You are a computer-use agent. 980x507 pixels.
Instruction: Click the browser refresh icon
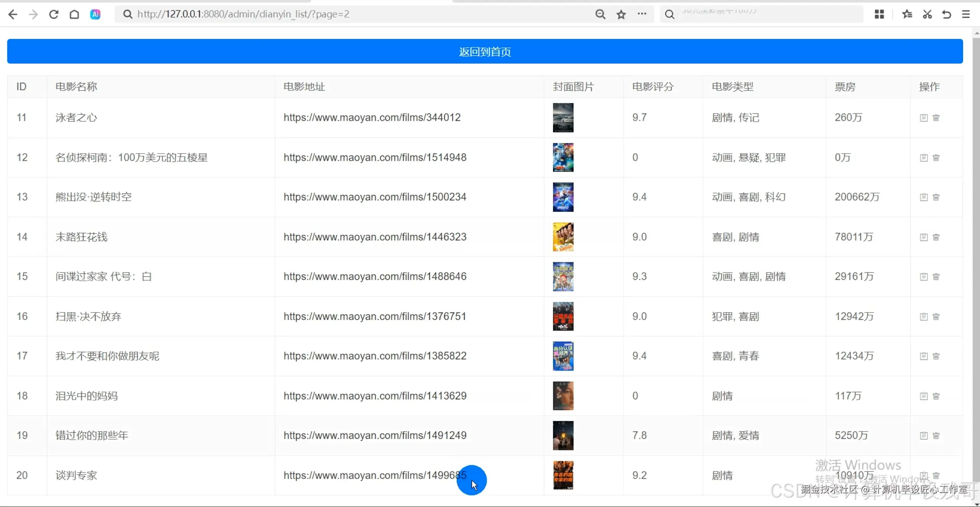tap(54, 14)
